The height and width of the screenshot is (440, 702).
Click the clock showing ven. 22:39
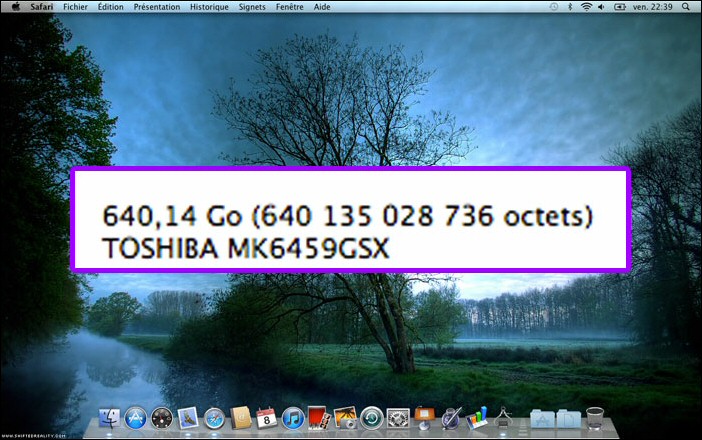(653, 7)
